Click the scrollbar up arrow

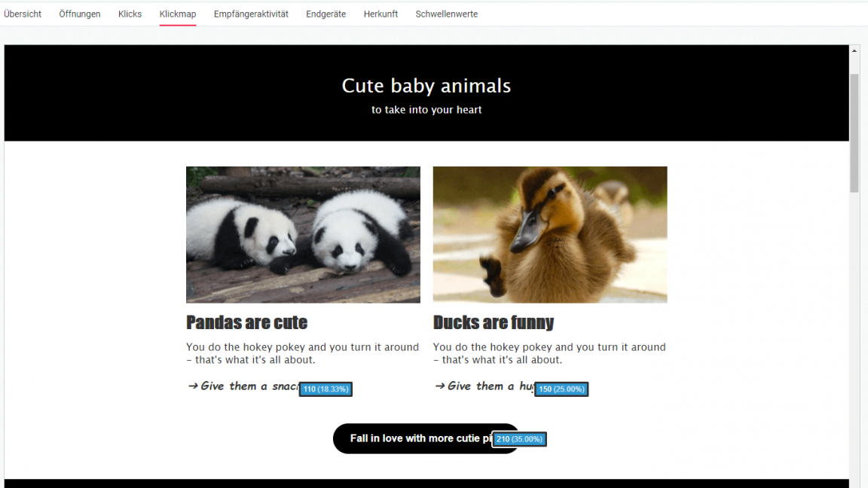854,50
